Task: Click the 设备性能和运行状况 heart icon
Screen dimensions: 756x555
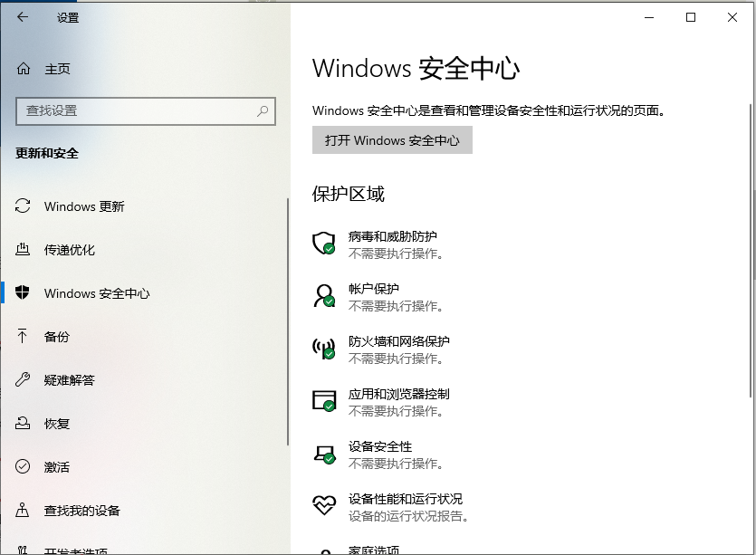Action: [x=324, y=505]
